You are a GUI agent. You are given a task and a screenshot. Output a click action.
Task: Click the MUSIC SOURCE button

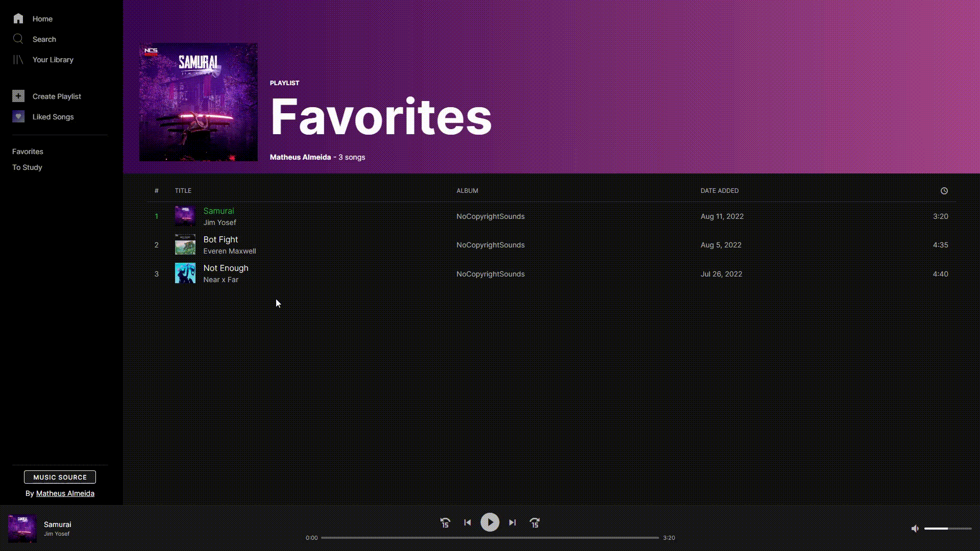click(x=60, y=477)
